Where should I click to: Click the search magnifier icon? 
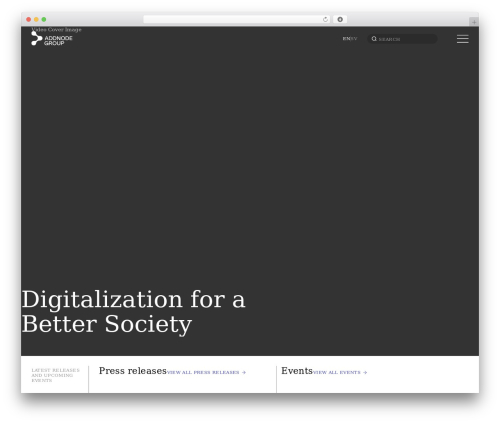(x=374, y=39)
